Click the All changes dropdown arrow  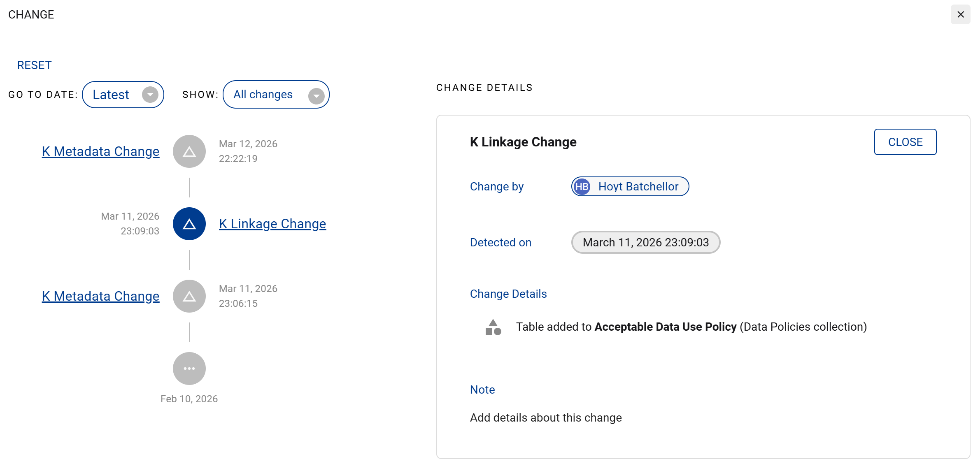tap(316, 96)
